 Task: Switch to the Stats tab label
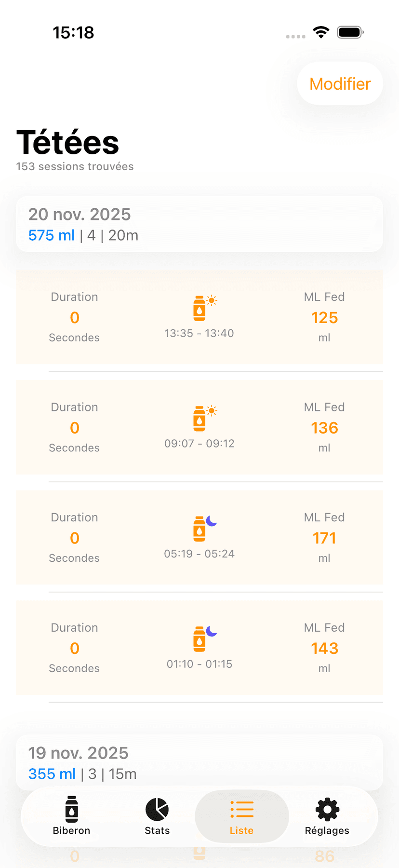click(157, 830)
